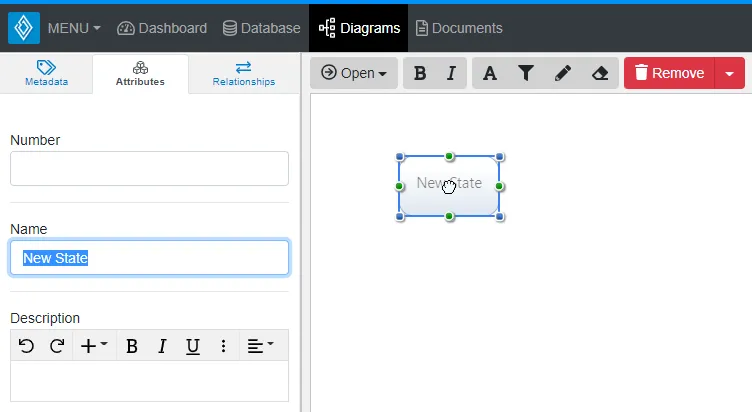Viewport: 752px width, 412px height.
Task: Switch to the Relationships tab
Action: pos(243,74)
